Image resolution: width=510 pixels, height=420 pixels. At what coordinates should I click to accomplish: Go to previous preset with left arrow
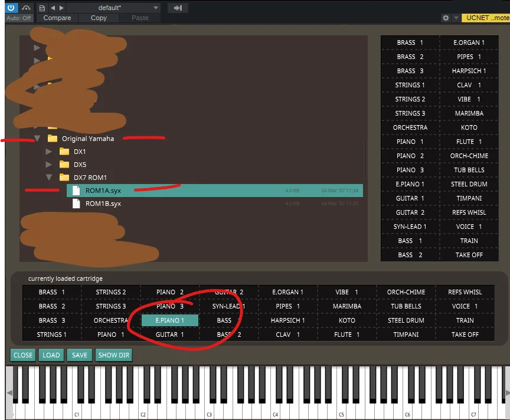click(53, 8)
